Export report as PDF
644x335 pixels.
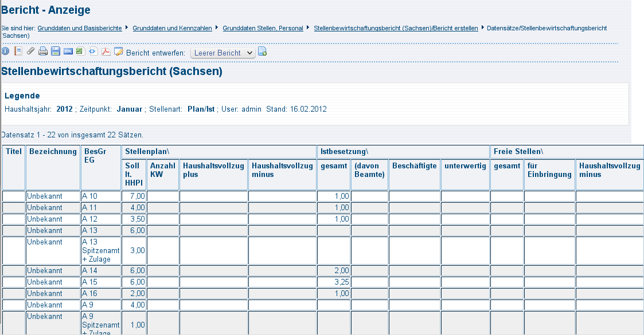[x=106, y=52]
